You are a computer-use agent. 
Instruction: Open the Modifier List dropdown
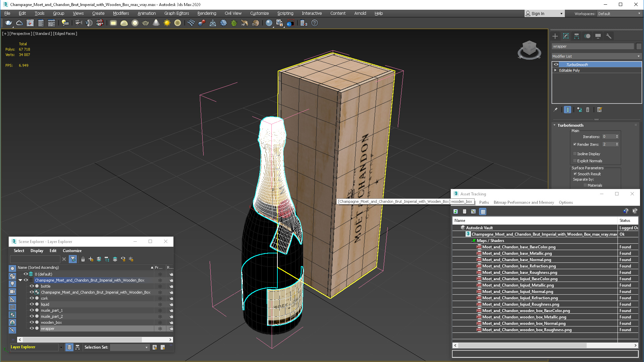point(596,56)
